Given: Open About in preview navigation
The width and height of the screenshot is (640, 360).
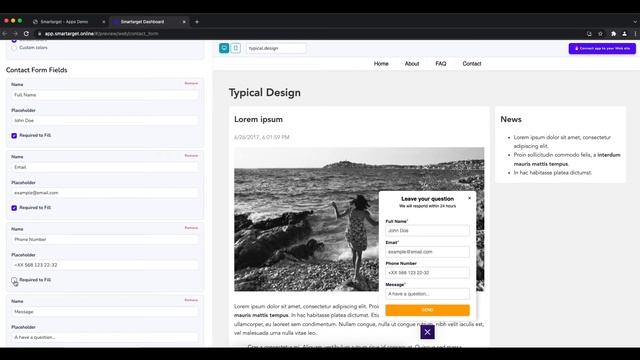Looking at the screenshot, I should 412,64.
